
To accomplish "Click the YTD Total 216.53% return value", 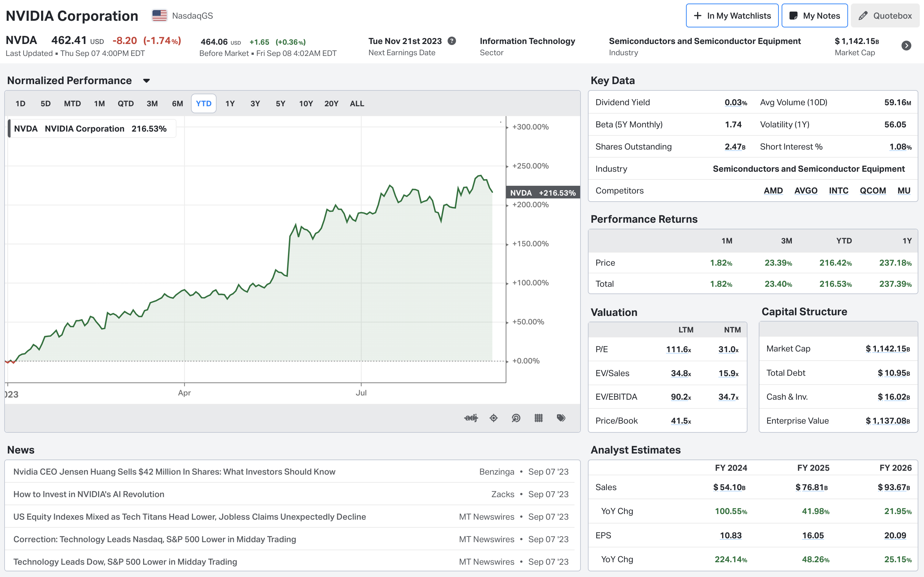I will [x=835, y=284].
